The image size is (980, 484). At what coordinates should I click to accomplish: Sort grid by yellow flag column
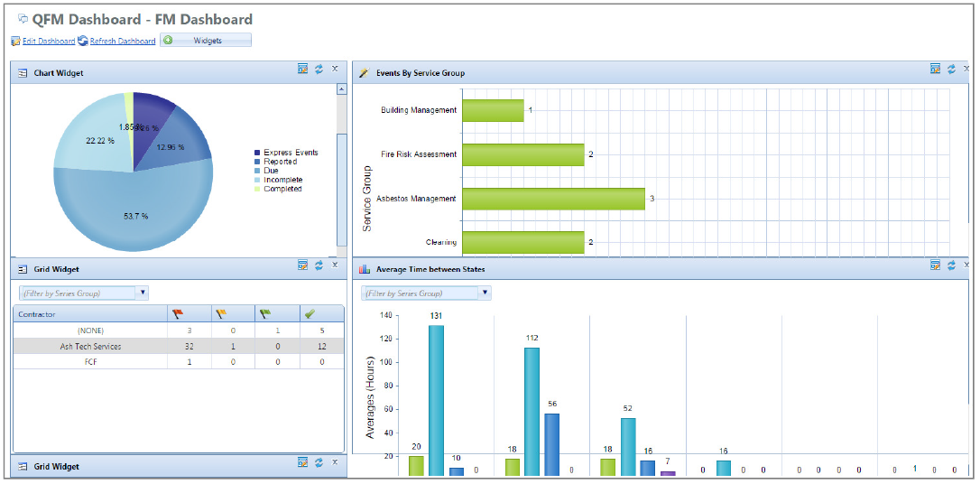(x=233, y=314)
